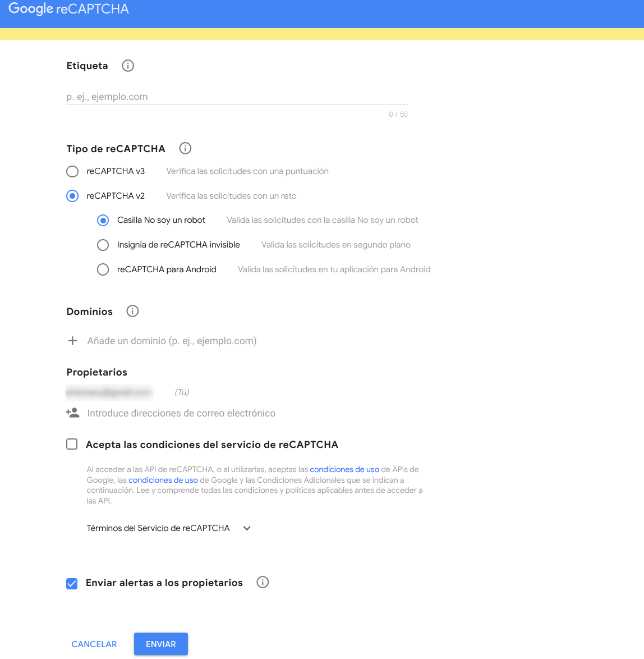644x659 pixels.
Task: Uncheck Enviar alertas a los propietarios
Action: click(72, 583)
